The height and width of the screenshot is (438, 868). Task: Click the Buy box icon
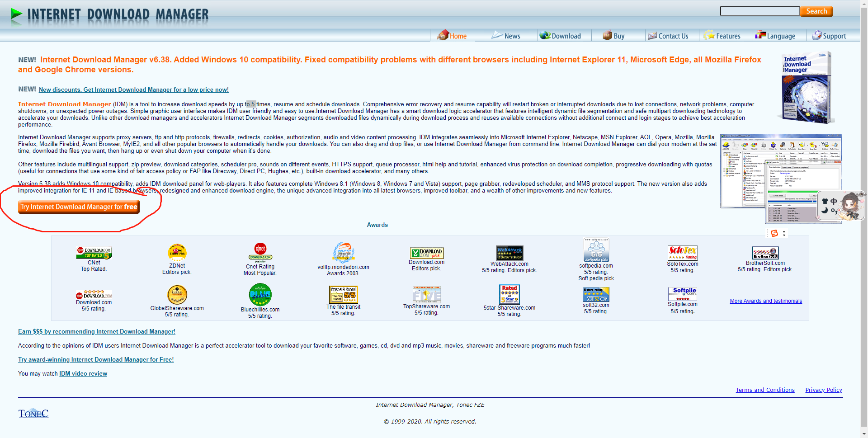(x=607, y=35)
